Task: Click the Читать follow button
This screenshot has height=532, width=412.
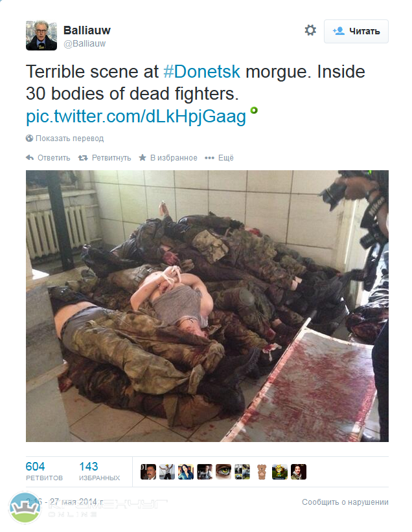Action: pos(356,31)
